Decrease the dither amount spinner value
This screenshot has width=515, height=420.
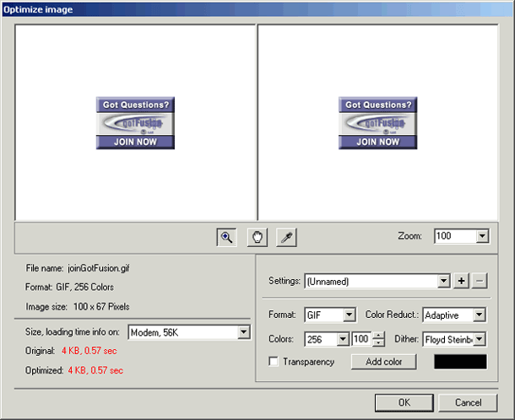(x=379, y=343)
